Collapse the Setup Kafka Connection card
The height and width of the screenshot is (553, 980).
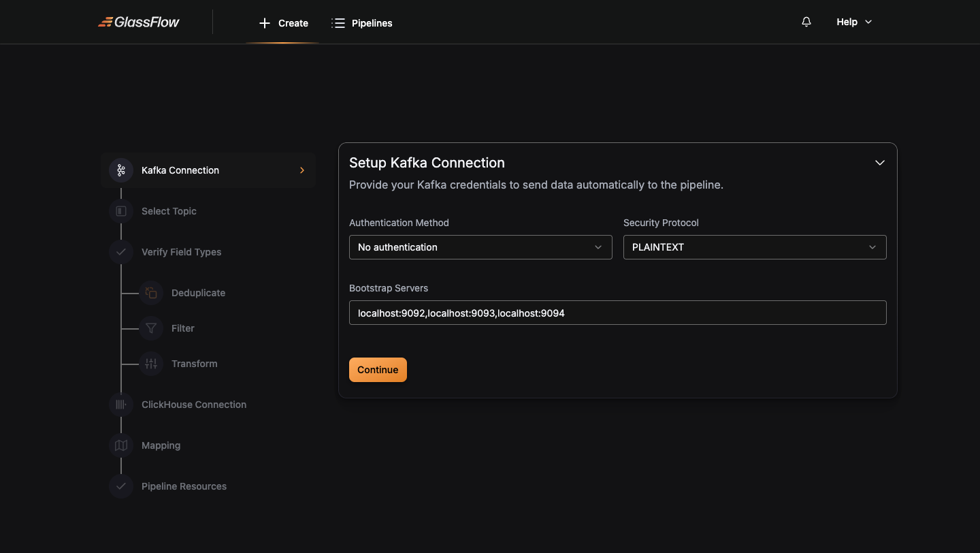tap(880, 163)
